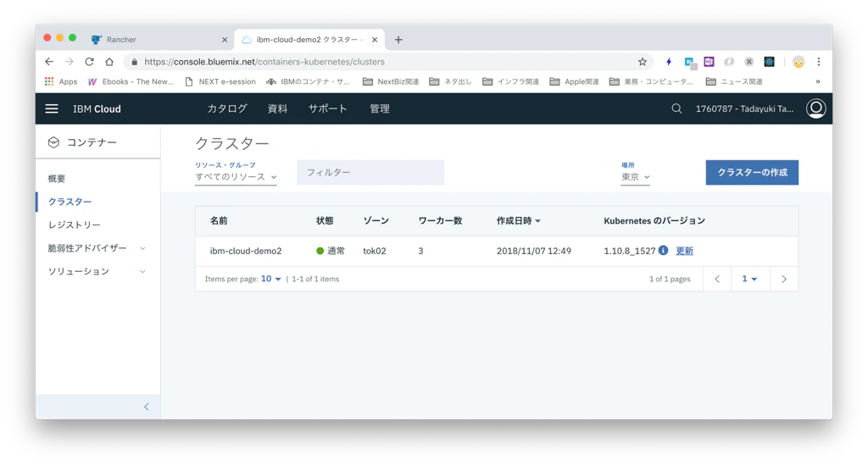868x466 pixels.
Task: Click the Kubernetes のバージョン header
Action: pyautogui.click(x=654, y=220)
